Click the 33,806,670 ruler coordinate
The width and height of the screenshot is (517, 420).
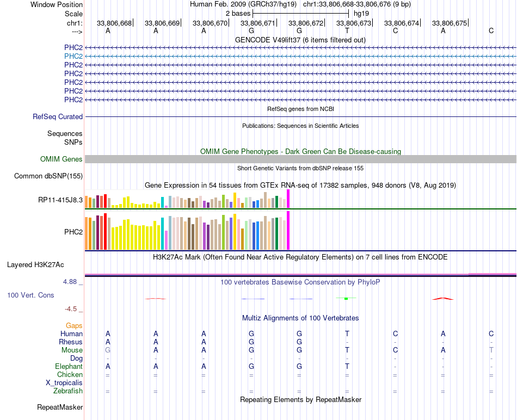210,23
